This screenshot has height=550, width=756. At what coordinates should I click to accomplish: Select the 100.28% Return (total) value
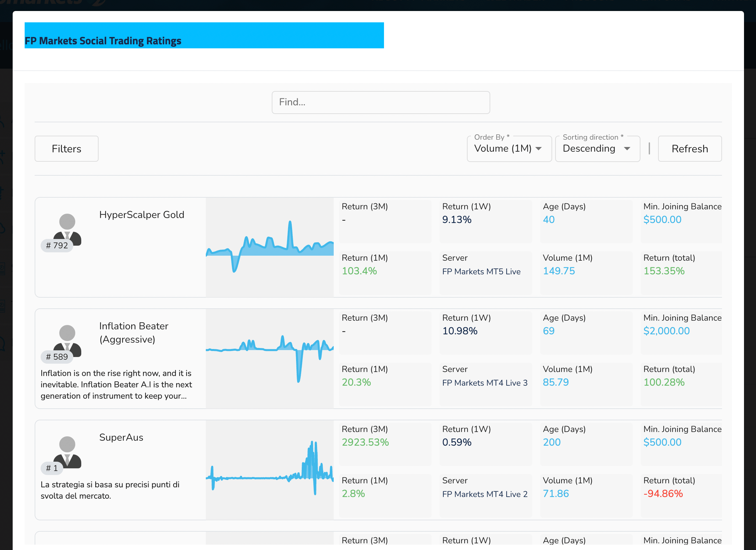pos(664,382)
